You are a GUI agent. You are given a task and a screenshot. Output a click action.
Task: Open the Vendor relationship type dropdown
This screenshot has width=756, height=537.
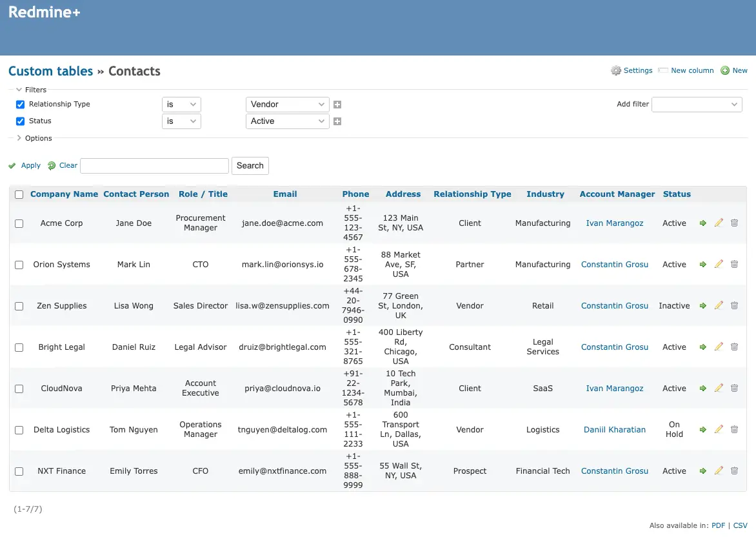coord(287,104)
